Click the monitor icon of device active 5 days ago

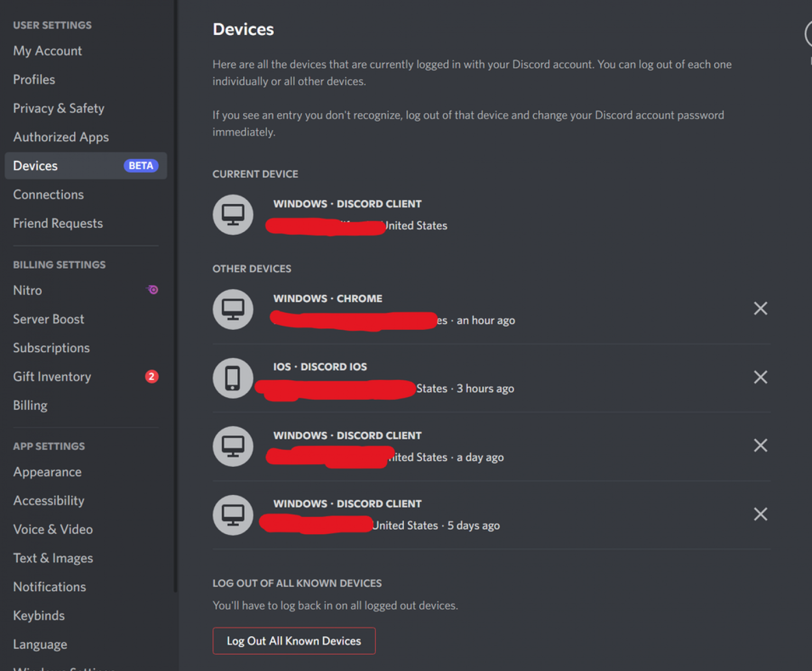(x=233, y=514)
